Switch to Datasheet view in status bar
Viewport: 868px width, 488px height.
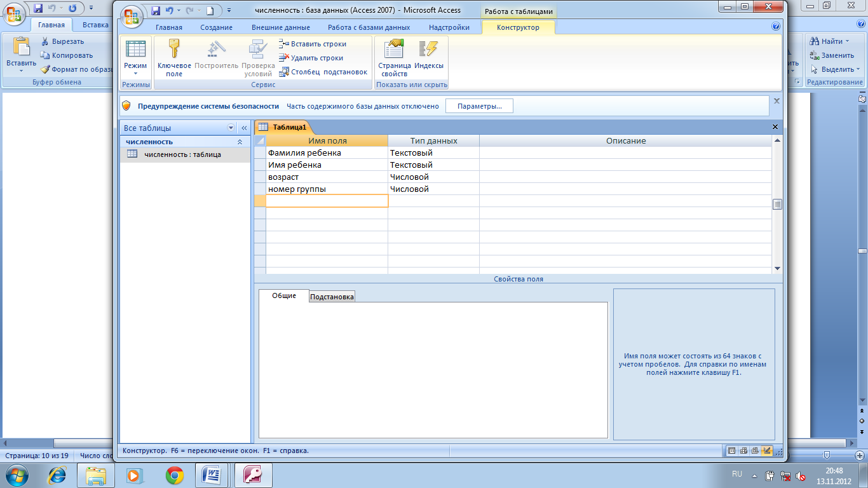tap(733, 451)
